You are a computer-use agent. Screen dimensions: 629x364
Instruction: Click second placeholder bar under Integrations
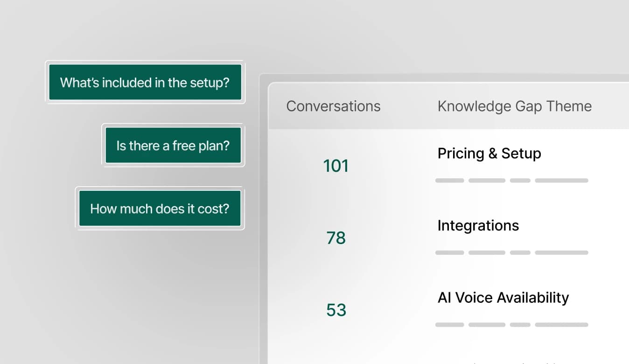point(487,252)
